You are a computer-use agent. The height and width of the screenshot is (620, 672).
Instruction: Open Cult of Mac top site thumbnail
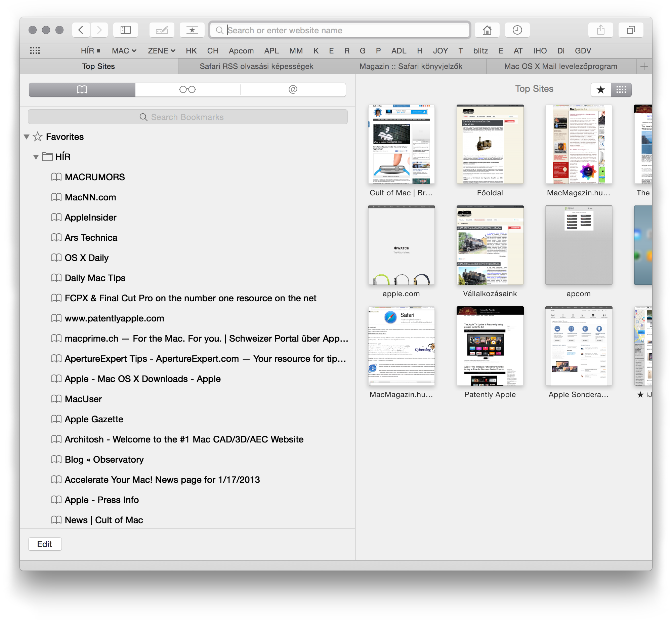click(x=401, y=144)
